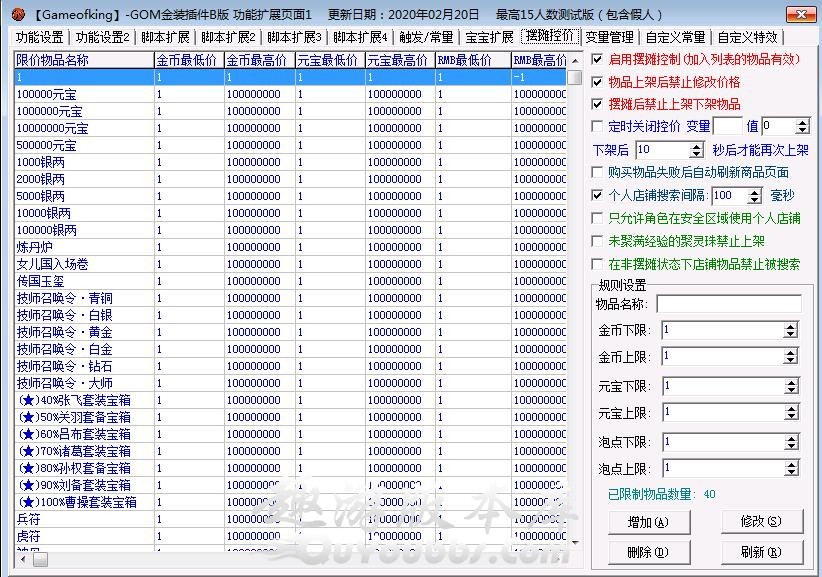This screenshot has width=822, height=577.
Task: Select the 5000银两 row
Action: [x=290, y=196]
